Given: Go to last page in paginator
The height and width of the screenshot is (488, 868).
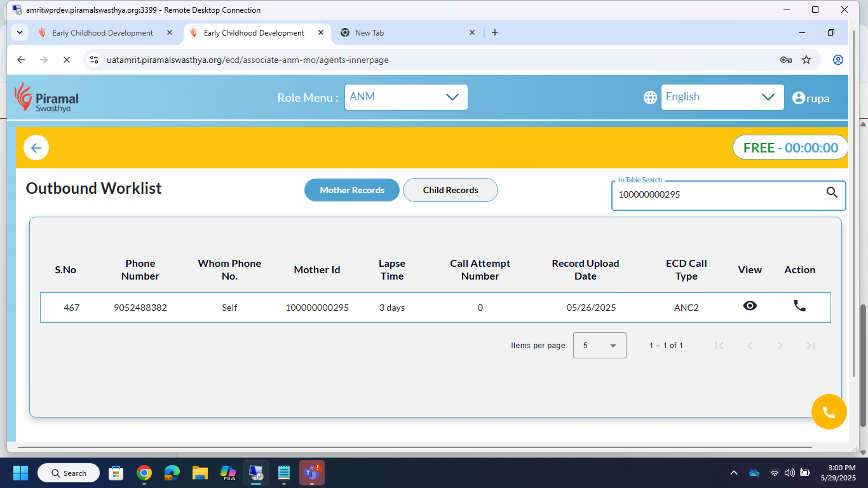Looking at the screenshot, I should 810,346.
